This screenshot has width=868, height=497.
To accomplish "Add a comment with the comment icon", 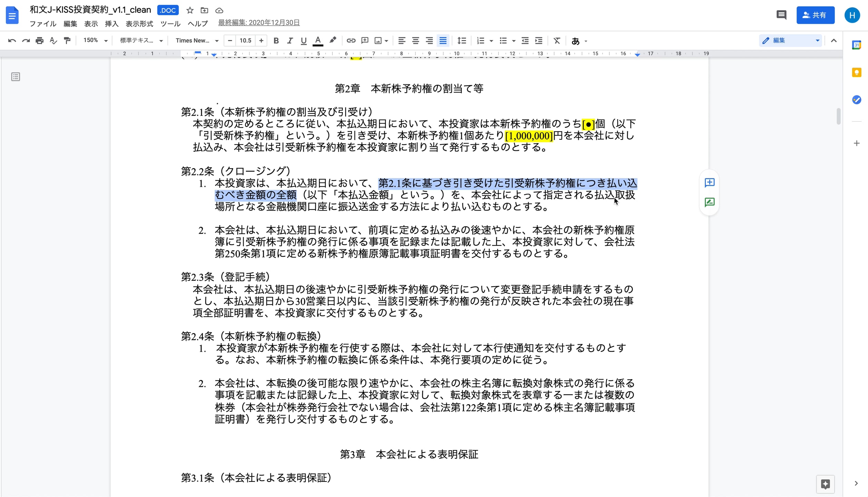I will pos(365,40).
